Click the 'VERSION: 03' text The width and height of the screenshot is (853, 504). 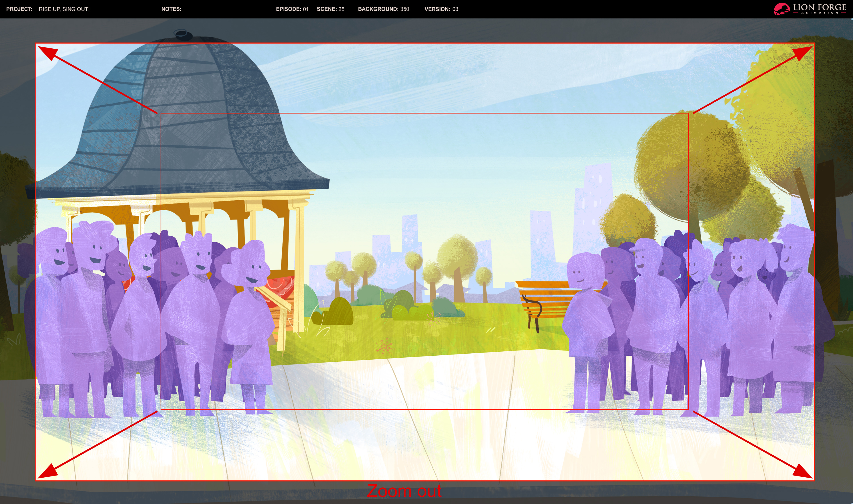click(x=441, y=9)
